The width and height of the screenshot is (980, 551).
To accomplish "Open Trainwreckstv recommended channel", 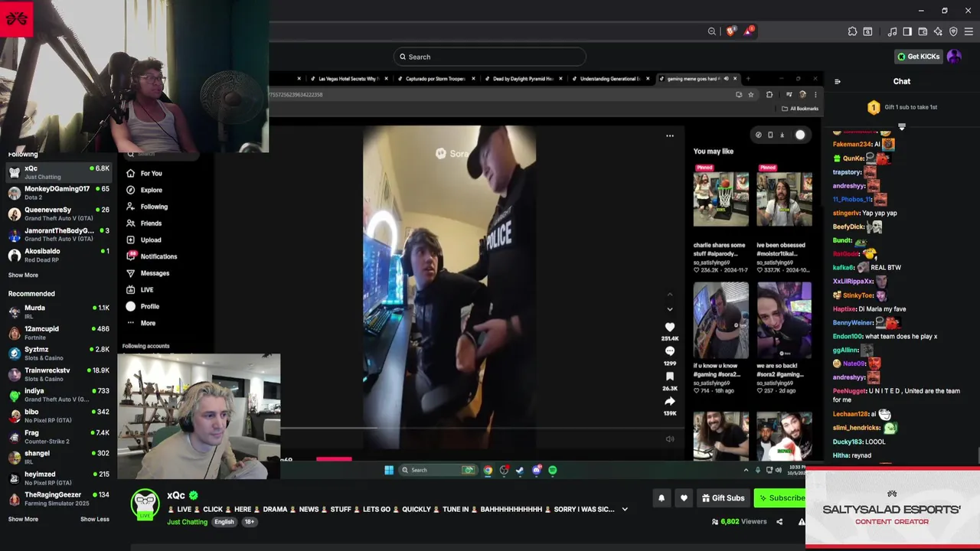I will [58, 374].
